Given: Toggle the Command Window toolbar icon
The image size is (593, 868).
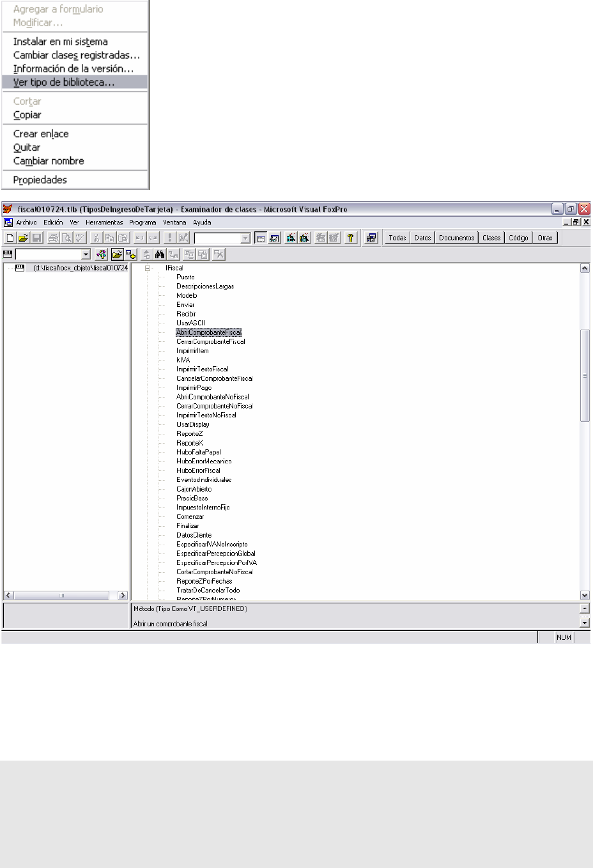Looking at the screenshot, I should [260, 238].
